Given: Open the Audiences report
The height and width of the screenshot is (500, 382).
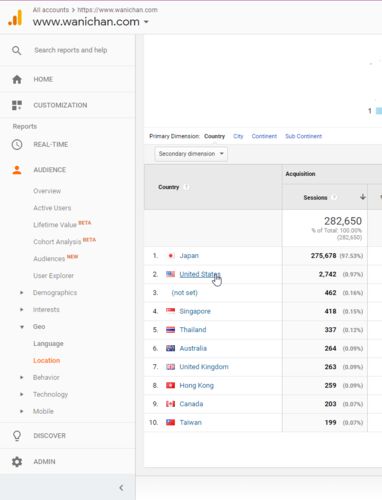Looking at the screenshot, I should [49, 259].
